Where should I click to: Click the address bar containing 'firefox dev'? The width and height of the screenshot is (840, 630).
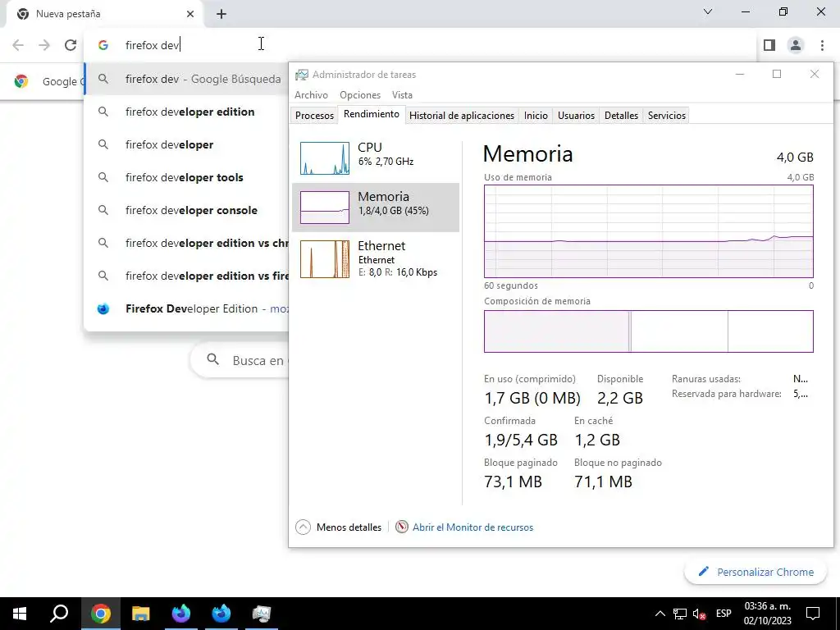click(420, 45)
